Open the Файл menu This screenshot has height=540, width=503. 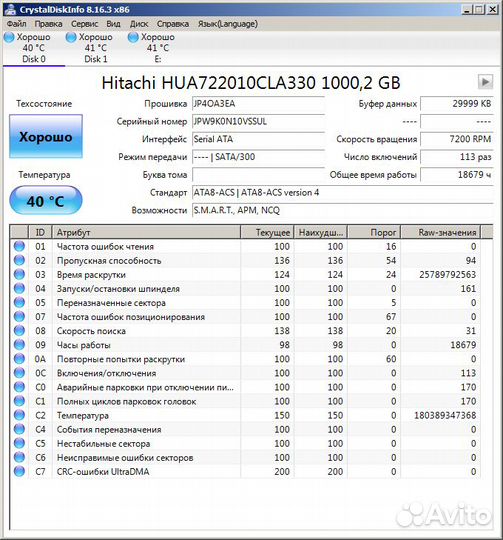pos(16,24)
